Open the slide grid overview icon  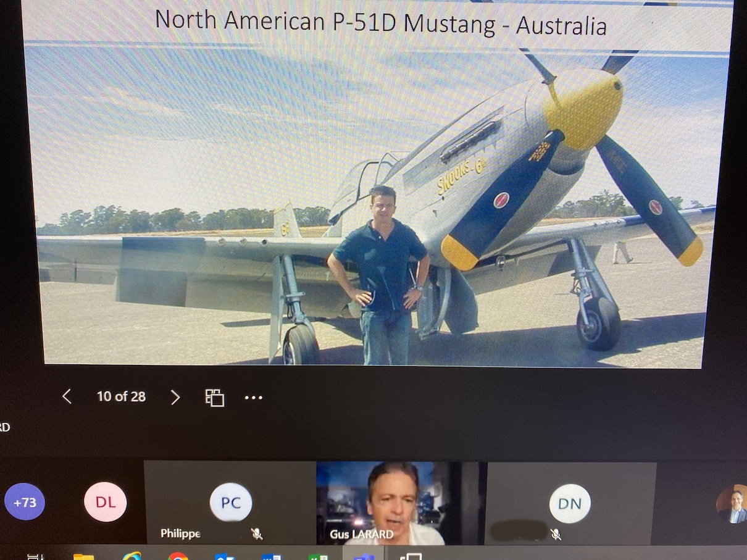point(214,398)
